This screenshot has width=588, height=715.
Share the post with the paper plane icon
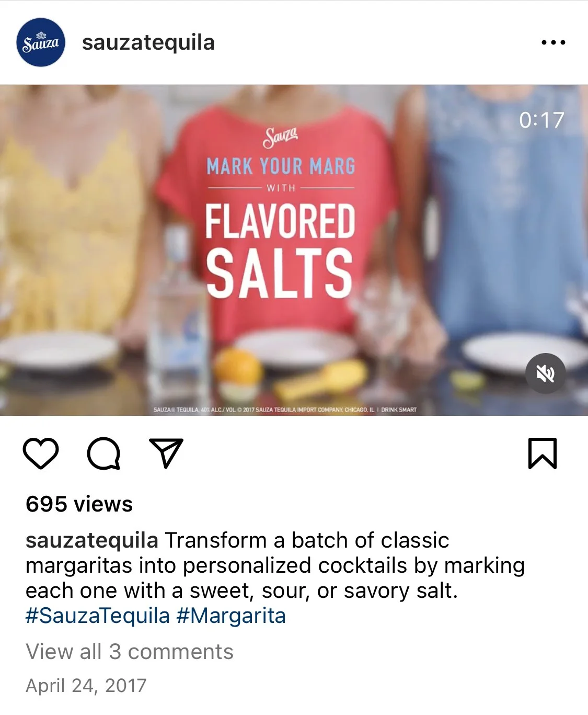[166, 453]
